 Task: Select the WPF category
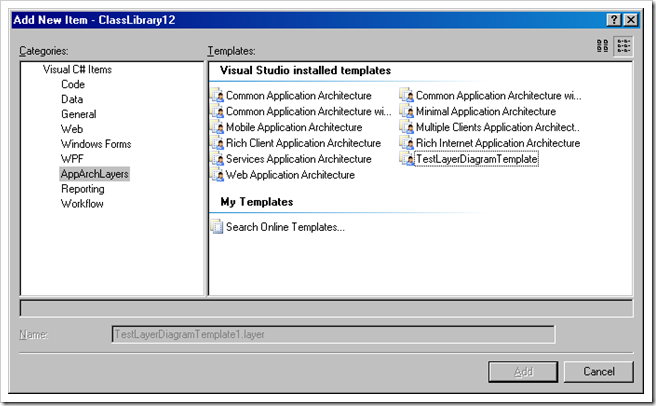pos(72,159)
